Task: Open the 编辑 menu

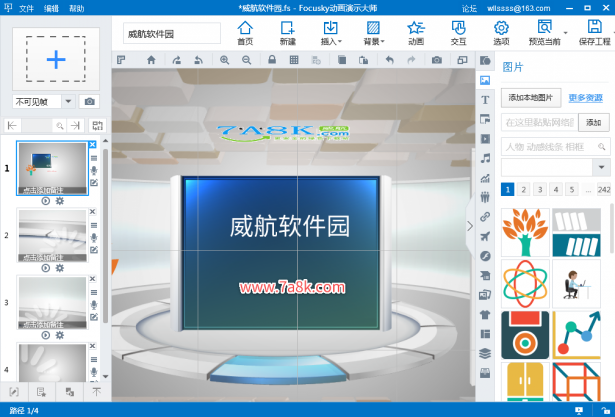Action: [x=51, y=8]
